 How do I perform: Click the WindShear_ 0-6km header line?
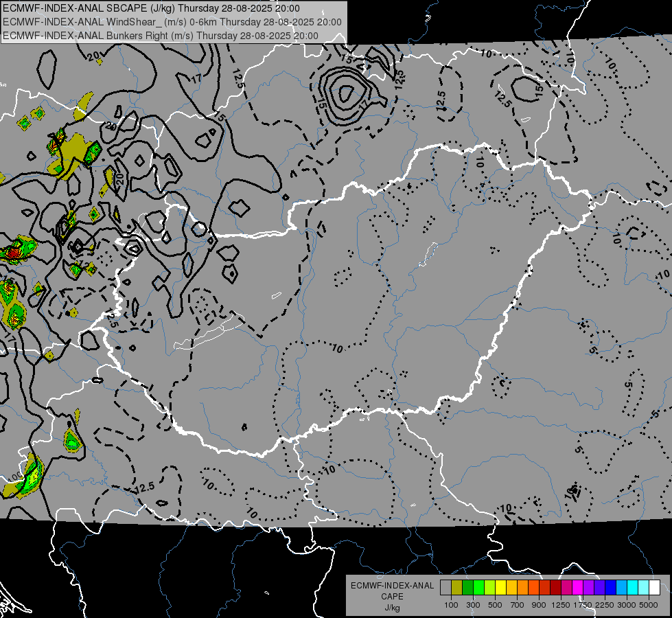[x=172, y=22]
